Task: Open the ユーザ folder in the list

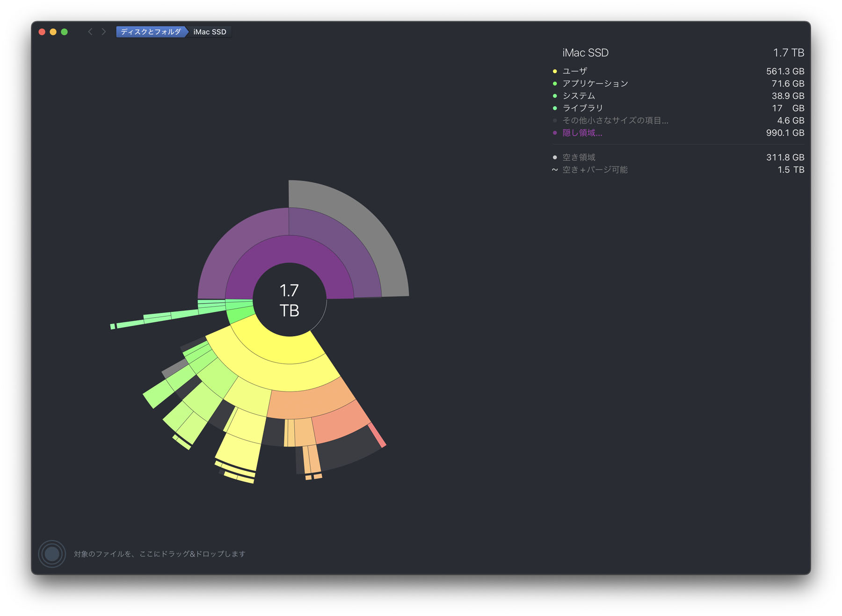Action: point(574,72)
